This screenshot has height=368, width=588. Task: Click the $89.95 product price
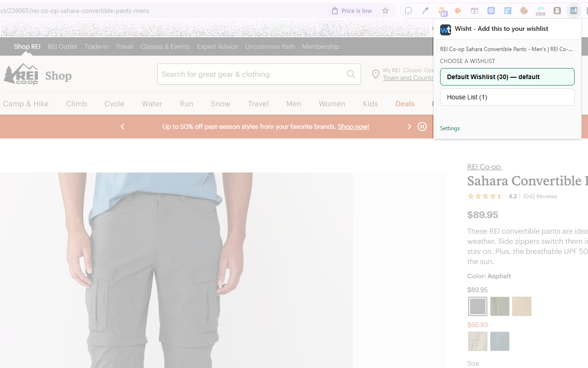point(482,215)
